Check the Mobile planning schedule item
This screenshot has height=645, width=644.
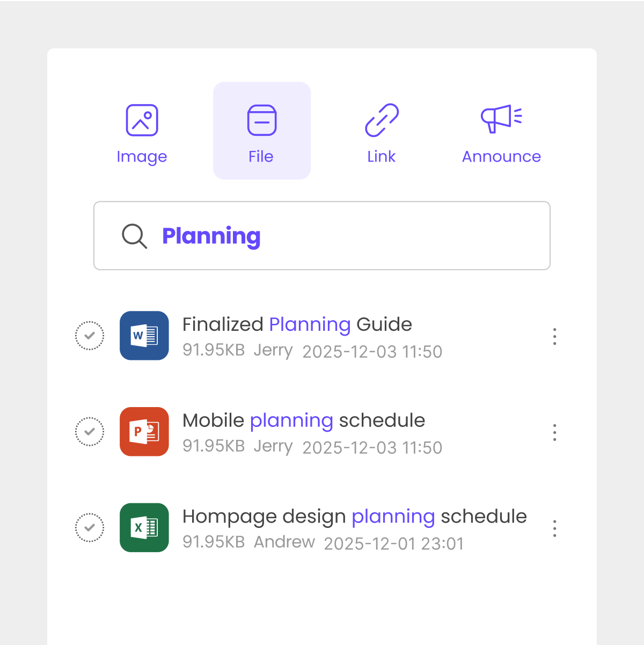(x=90, y=432)
